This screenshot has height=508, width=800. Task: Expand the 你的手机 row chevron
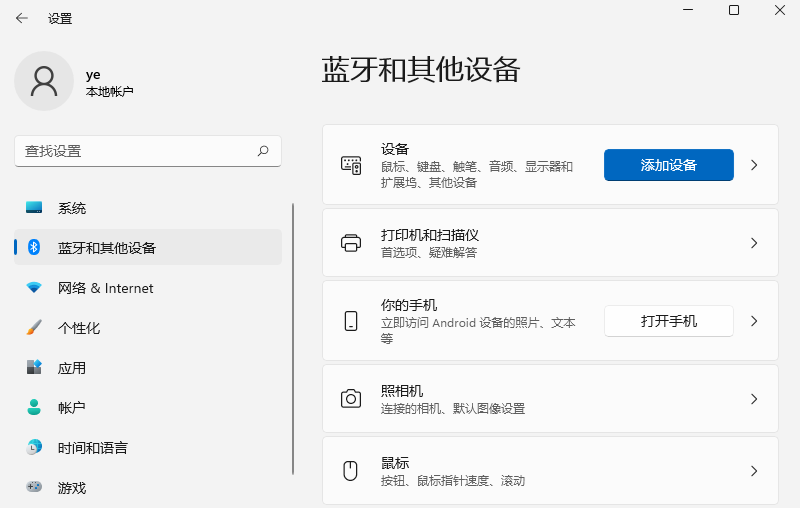click(x=754, y=321)
